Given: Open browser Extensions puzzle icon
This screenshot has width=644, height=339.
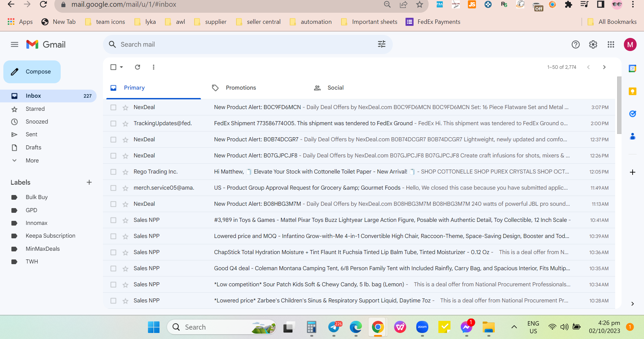Looking at the screenshot, I should (569, 4).
